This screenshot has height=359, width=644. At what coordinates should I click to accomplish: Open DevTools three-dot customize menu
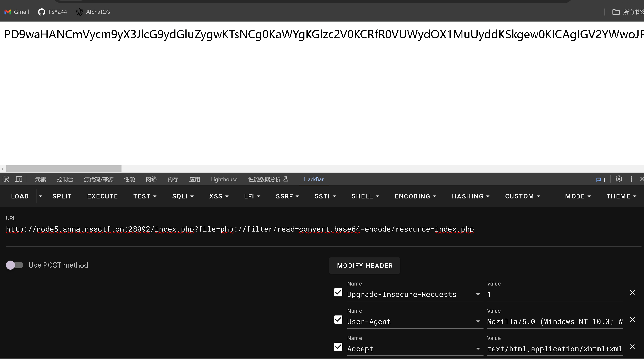(x=631, y=179)
